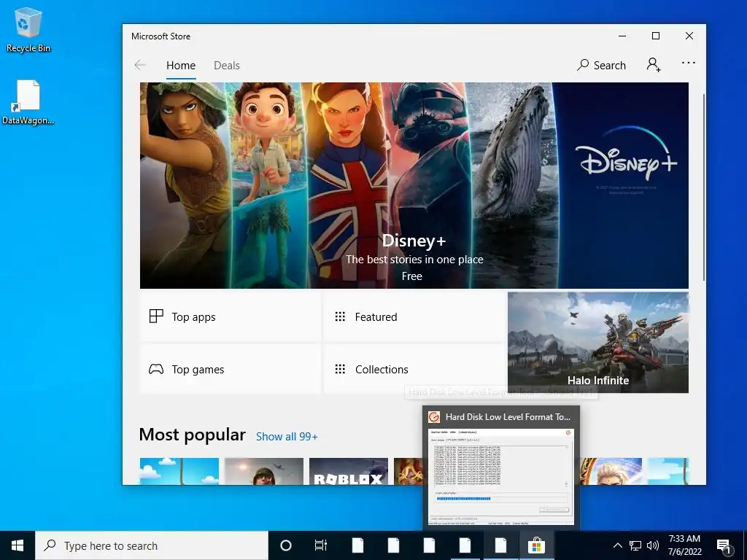Close the Microsoft Store window

689,36
